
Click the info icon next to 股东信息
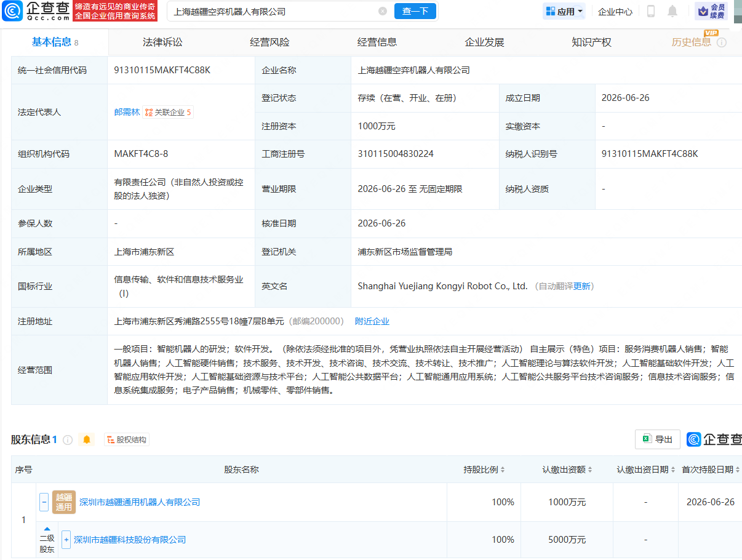pos(68,440)
